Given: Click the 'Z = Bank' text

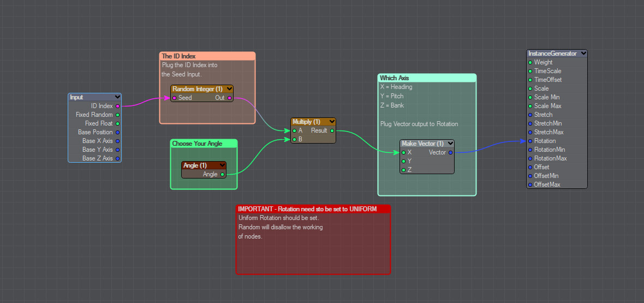Looking at the screenshot, I should point(392,105).
